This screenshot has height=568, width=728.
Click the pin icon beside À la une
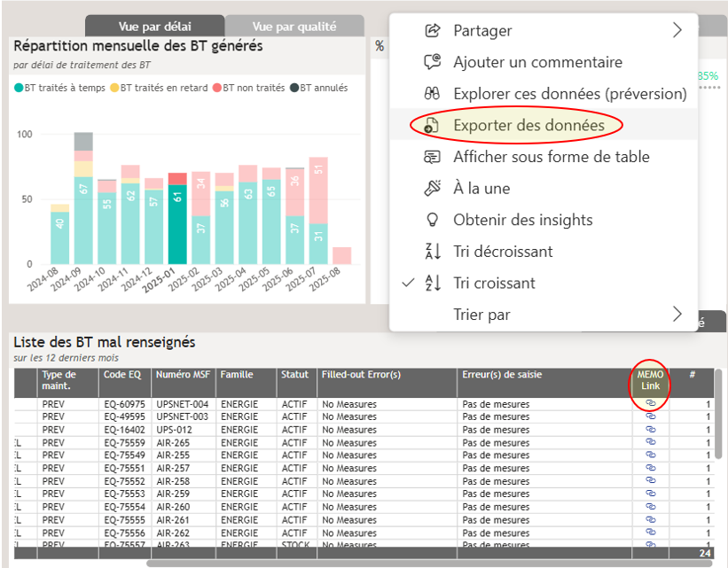coord(433,189)
